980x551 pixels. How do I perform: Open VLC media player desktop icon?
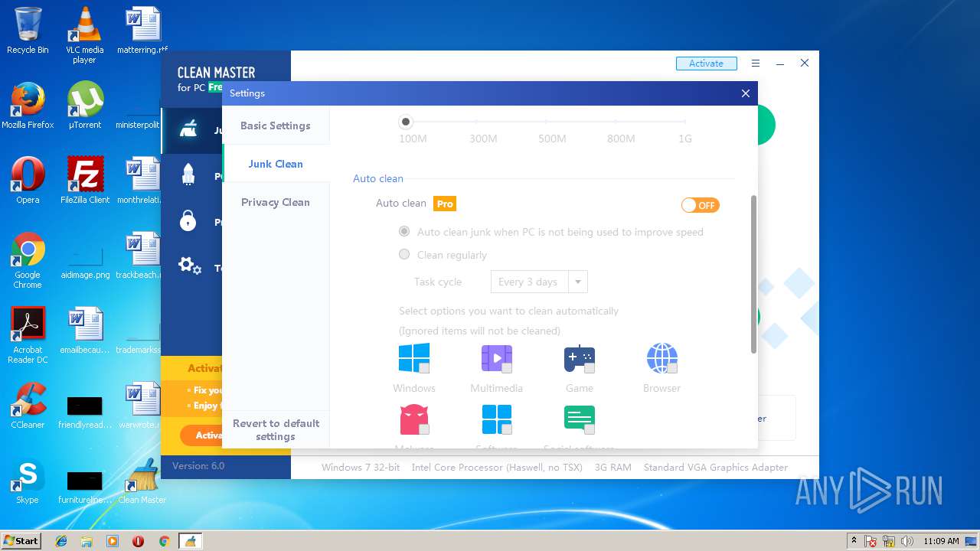pos(84,35)
